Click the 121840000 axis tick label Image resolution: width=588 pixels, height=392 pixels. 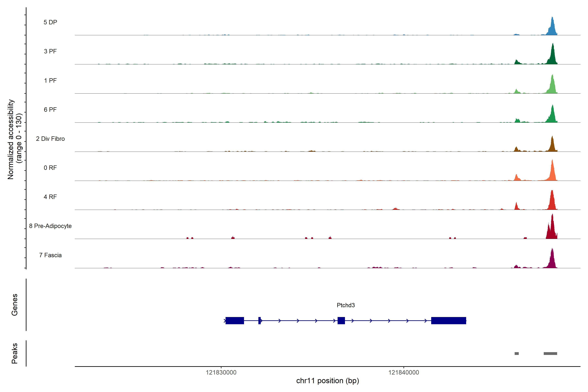pos(403,372)
